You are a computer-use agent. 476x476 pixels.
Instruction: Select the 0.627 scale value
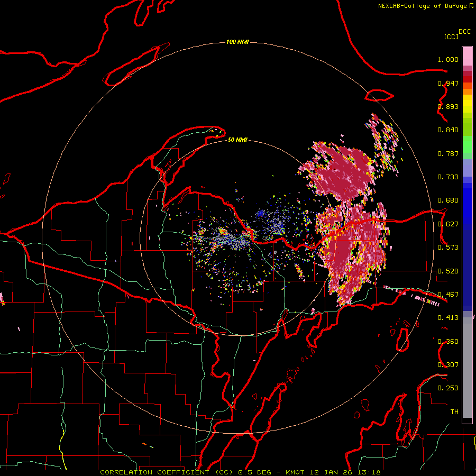[x=448, y=224]
